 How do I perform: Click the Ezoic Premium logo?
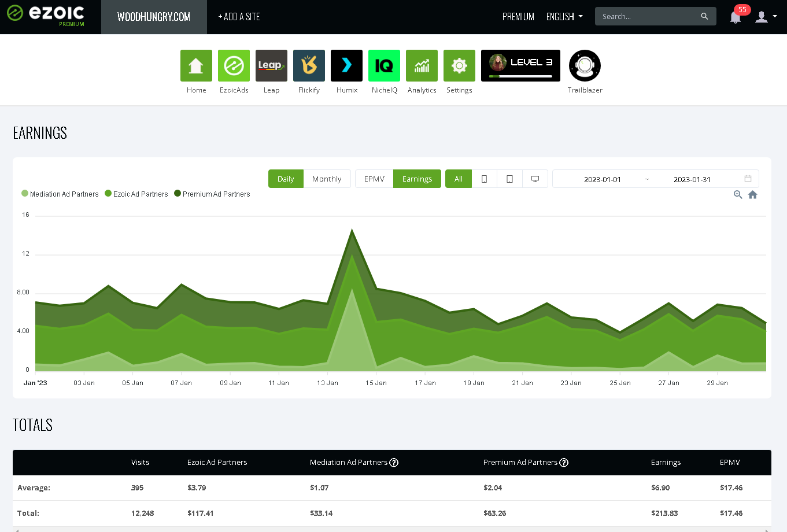[x=46, y=16]
